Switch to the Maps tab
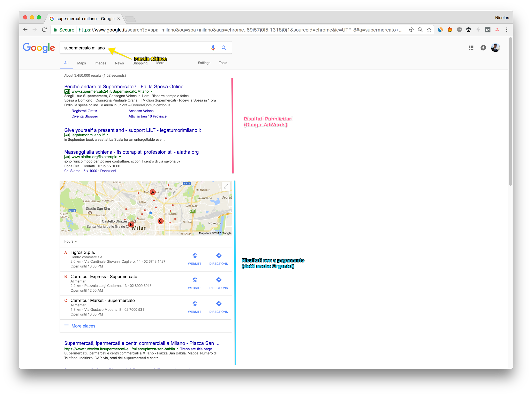Screen dimensions: 532x396 click(x=82, y=63)
